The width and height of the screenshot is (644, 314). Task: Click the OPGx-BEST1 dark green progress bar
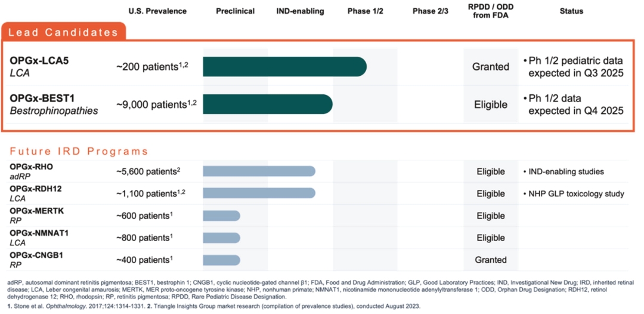[267, 104]
